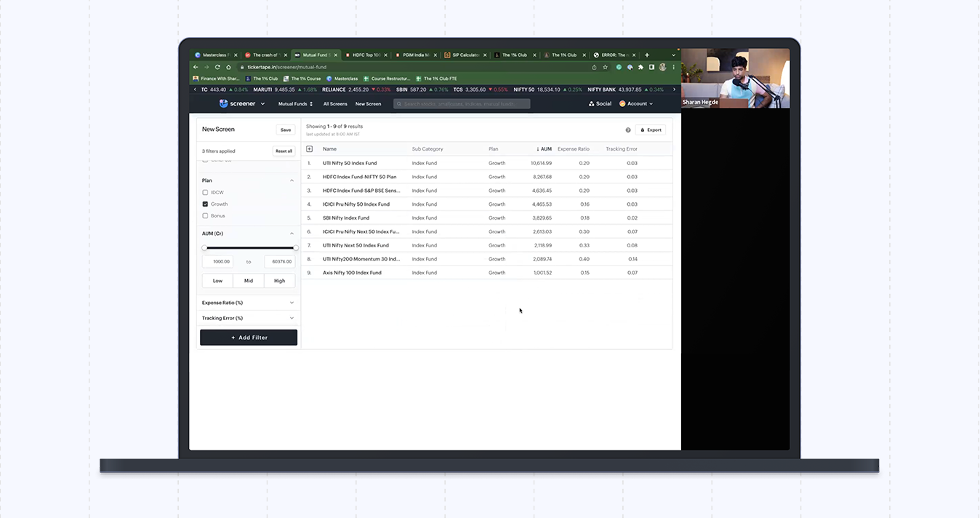980x518 pixels.
Task: Switch to the HDFC Top 100 browser tab
Action: (x=366, y=55)
